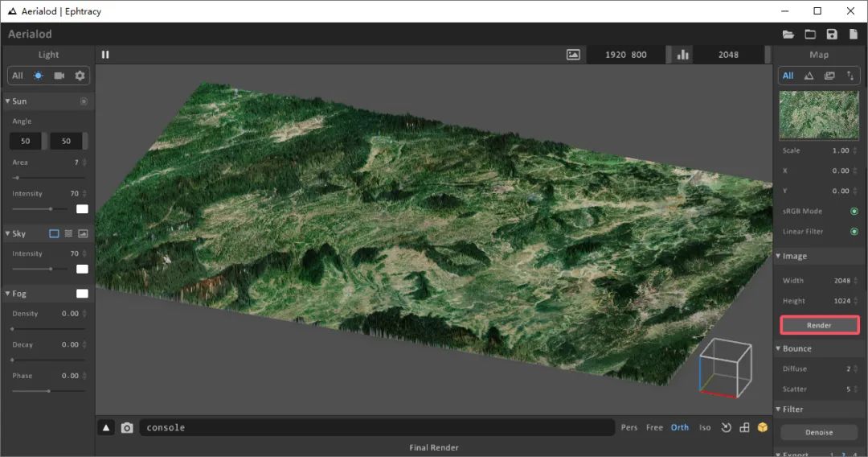Viewport: 868px width, 457px height.
Task: Click the map texture thumbnail
Action: click(819, 115)
